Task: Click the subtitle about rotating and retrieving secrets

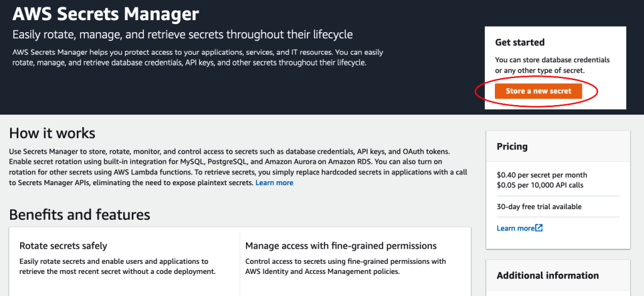Action: [182, 34]
